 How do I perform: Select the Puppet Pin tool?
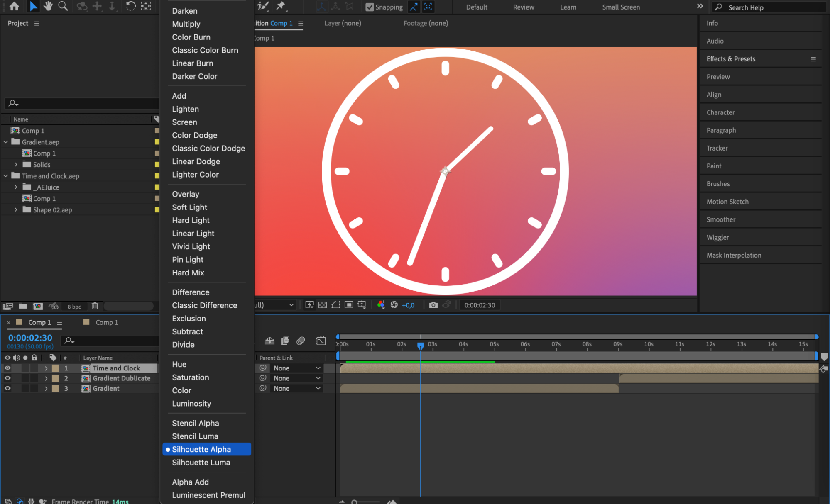click(x=281, y=6)
